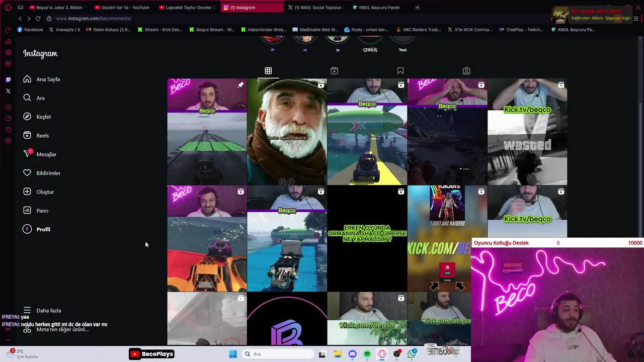Go forward in browser history

[x=29, y=19]
